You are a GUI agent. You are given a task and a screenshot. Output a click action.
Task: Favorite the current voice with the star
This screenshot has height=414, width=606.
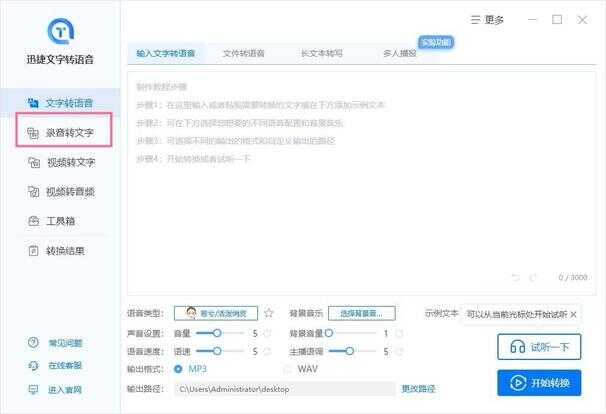pos(269,313)
